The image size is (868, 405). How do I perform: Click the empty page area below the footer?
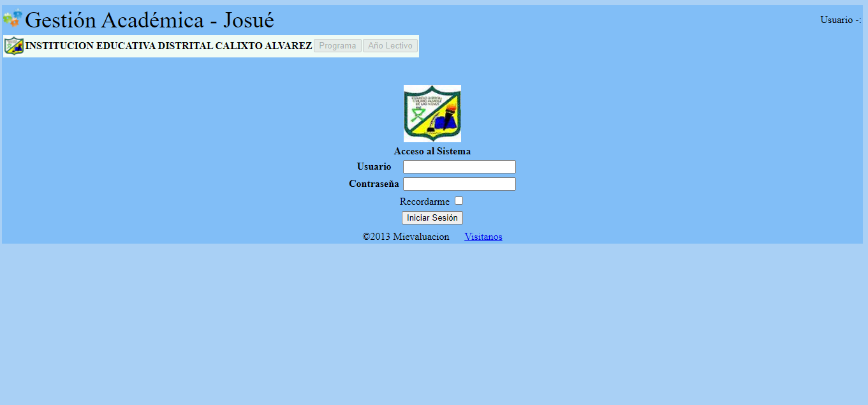(x=434, y=319)
